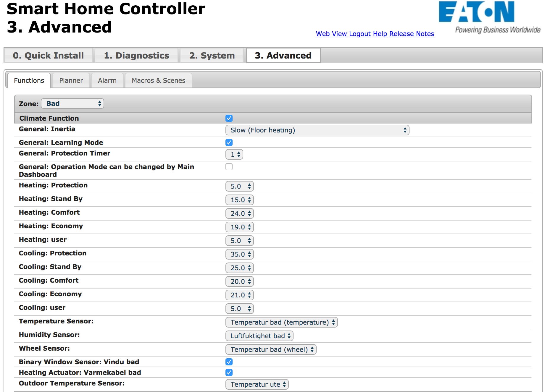Image resolution: width=545 pixels, height=392 pixels.
Task: Open Heating Protection value dropdown
Action: coord(240,186)
